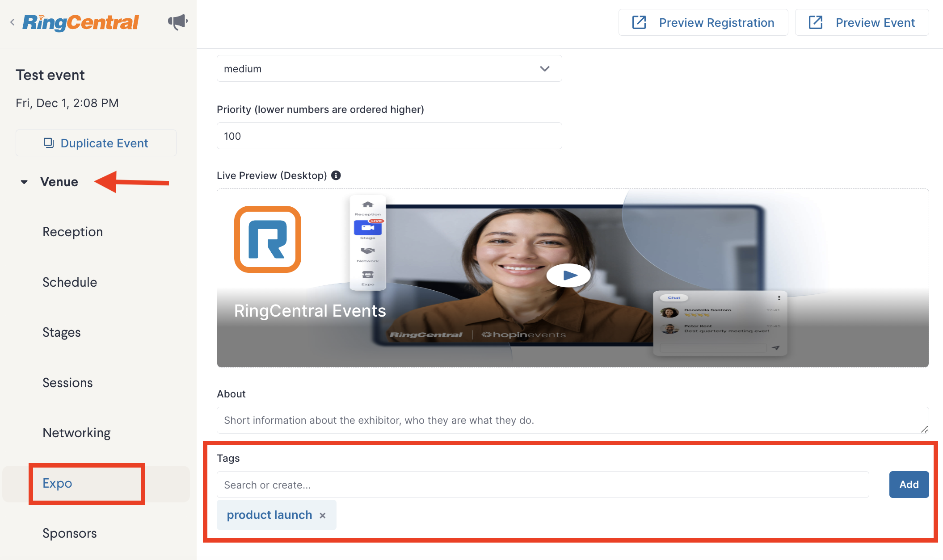Click the back chevron beside RingCentral logo
The width and height of the screenshot is (943, 560).
pos(13,22)
